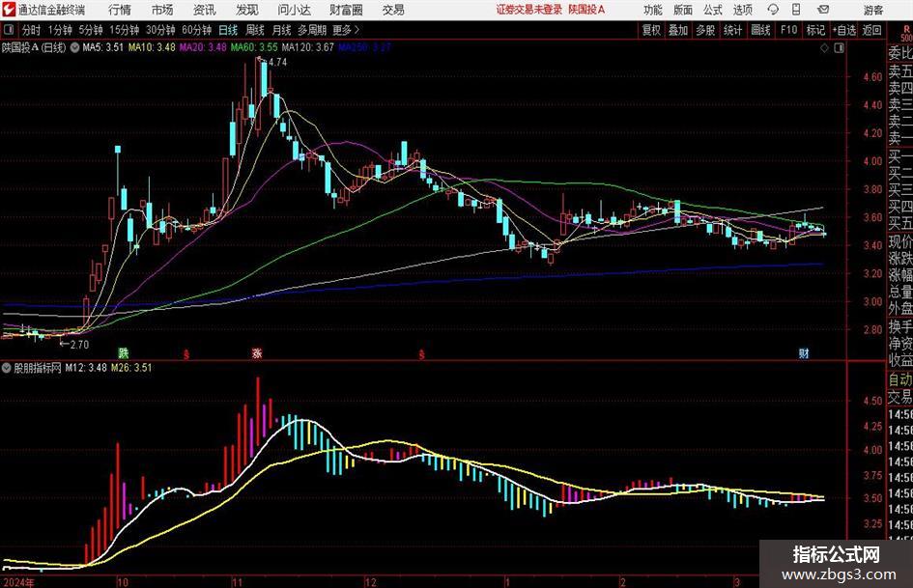The image size is (913, 588).
Task: Open the 发现 menu
Action: (x=247, y=10)
